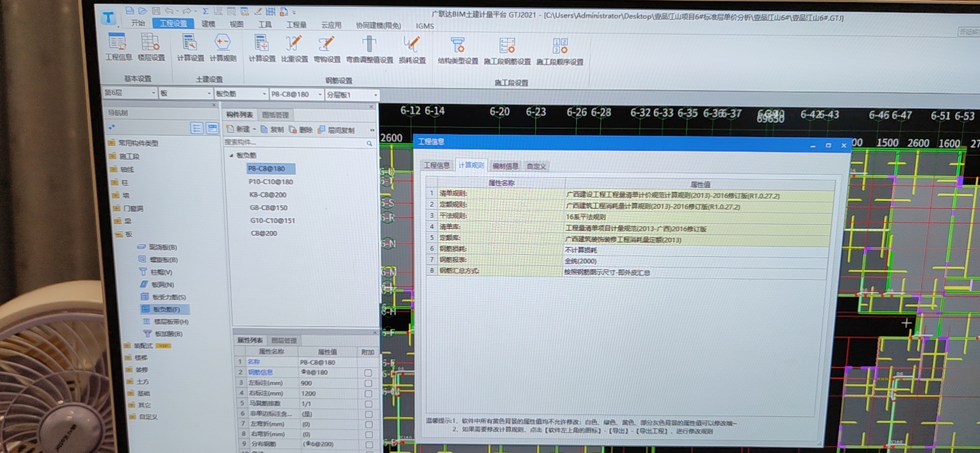
Task: Open 施工段顺序设置 in the ribbon
Action: point(559,52)
